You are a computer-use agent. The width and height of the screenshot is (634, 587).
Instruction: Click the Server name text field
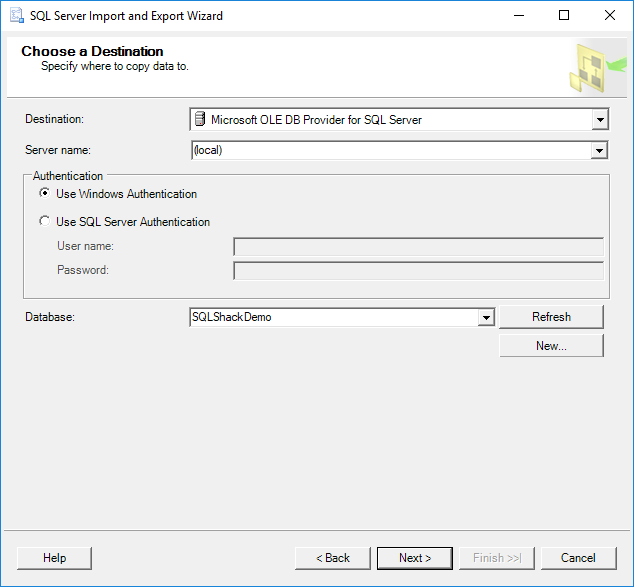click(x=391, y=150)
